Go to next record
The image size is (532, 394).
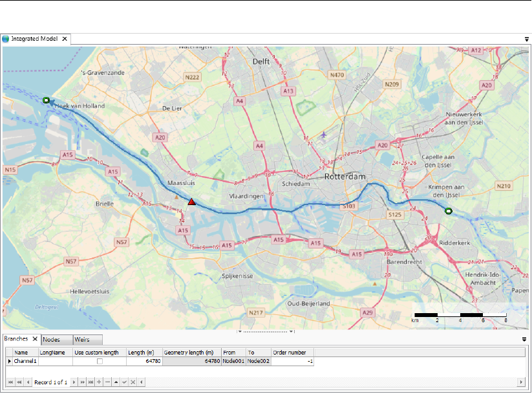pos(74,382)
